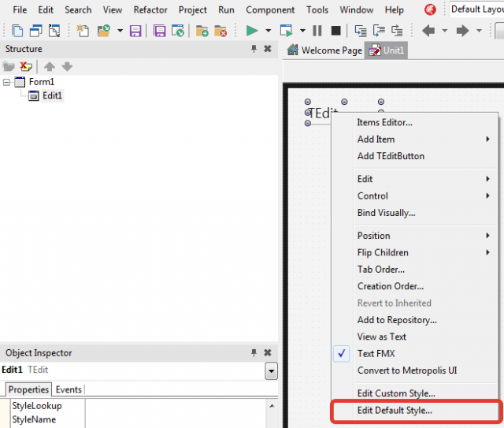Click the Step Over debug icon
This screenshot has height=428, width=504.
point(379,31)
